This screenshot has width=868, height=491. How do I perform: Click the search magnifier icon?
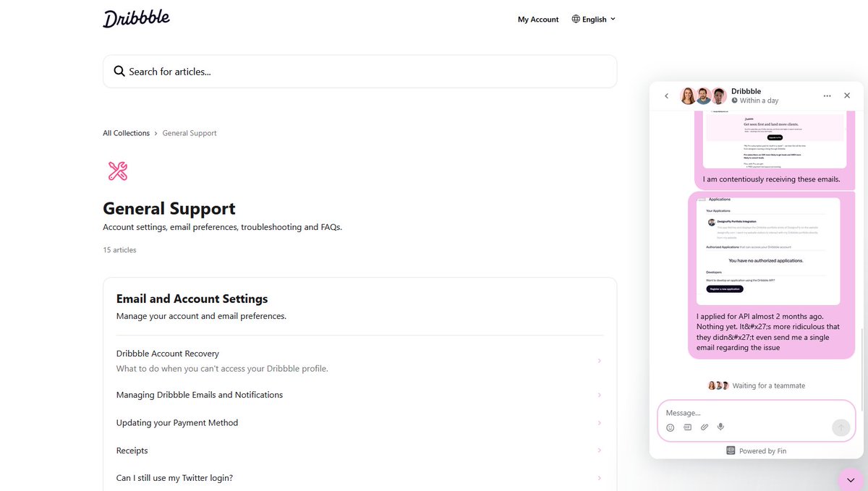119,72
